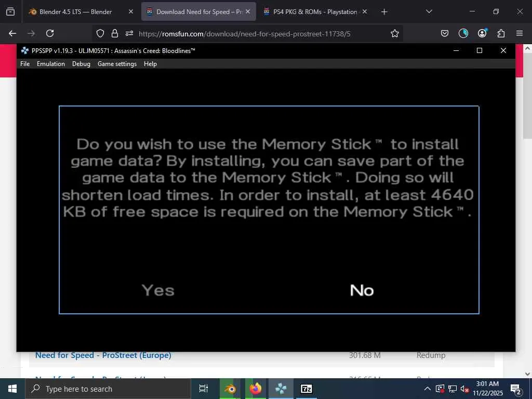Switch to the Download Need for Speed tab

pos(198,12)
